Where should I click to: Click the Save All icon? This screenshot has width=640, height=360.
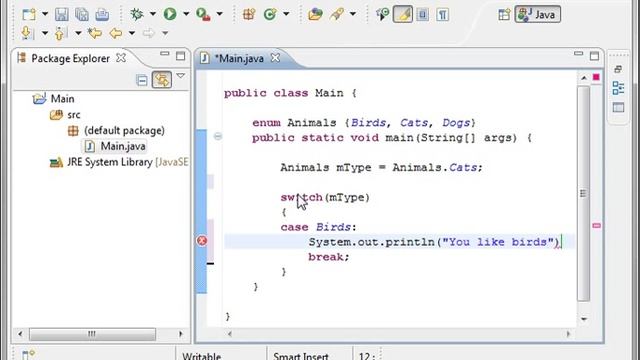(x=82, y=15)
